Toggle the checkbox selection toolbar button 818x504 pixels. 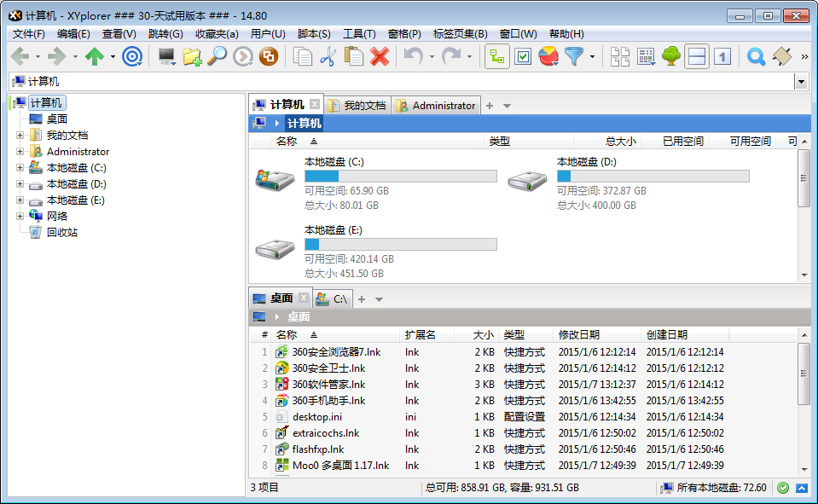(x=523, y=56)
